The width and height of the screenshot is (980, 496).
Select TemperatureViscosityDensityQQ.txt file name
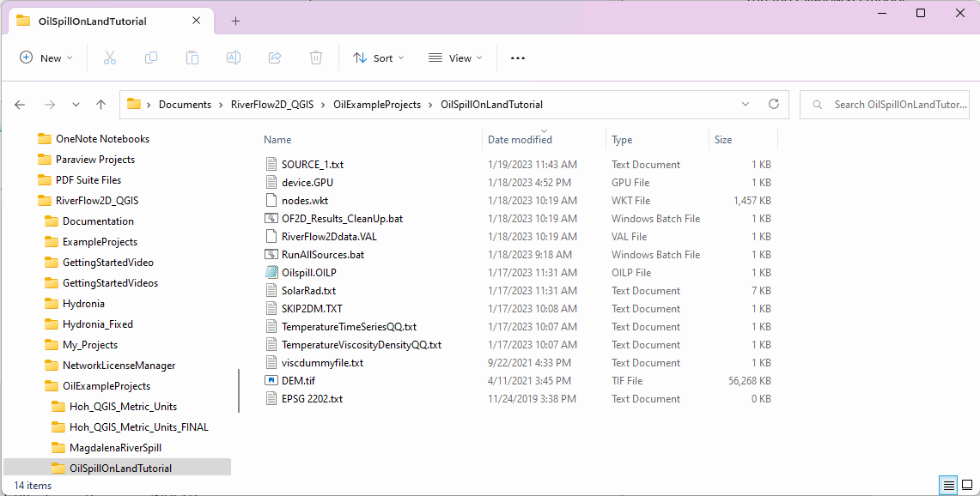(x=362, y=345)
